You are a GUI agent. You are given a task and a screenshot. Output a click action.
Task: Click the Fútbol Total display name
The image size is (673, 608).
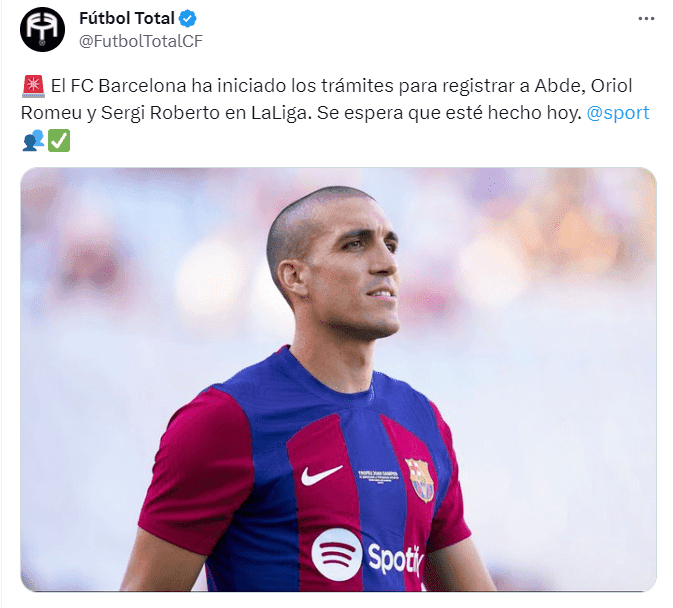click(x=127, y=18)
